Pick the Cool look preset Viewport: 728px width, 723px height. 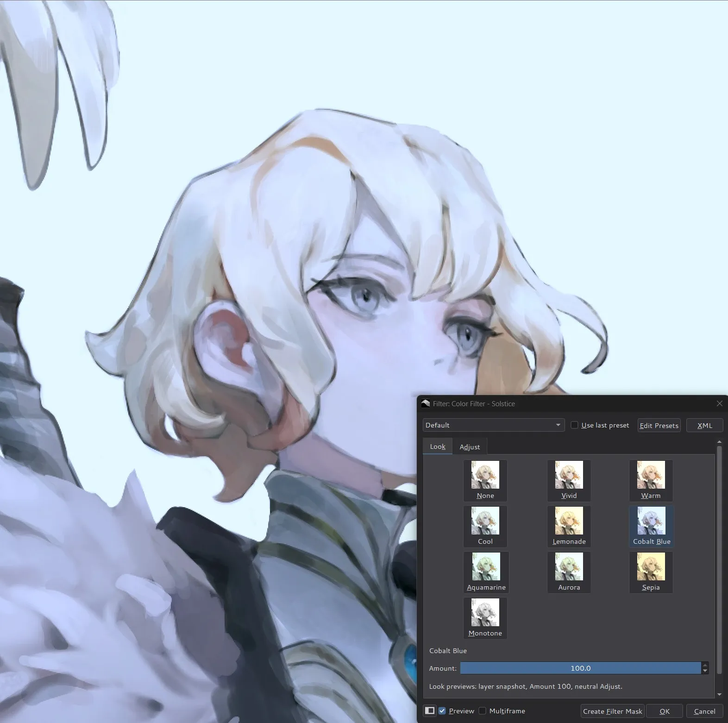(x=485, y=526)
